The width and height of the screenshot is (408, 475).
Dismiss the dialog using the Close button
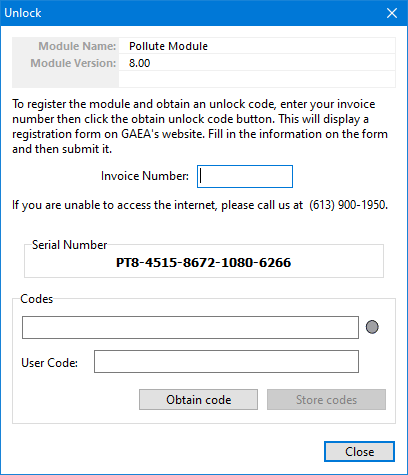359,452
